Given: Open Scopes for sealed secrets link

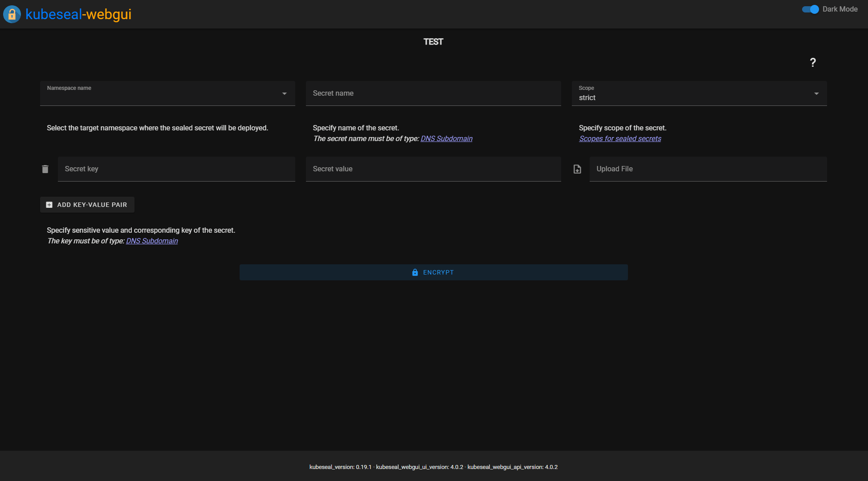Looking at the screenshot, I should pyautogui.click(x=620, y=139).
